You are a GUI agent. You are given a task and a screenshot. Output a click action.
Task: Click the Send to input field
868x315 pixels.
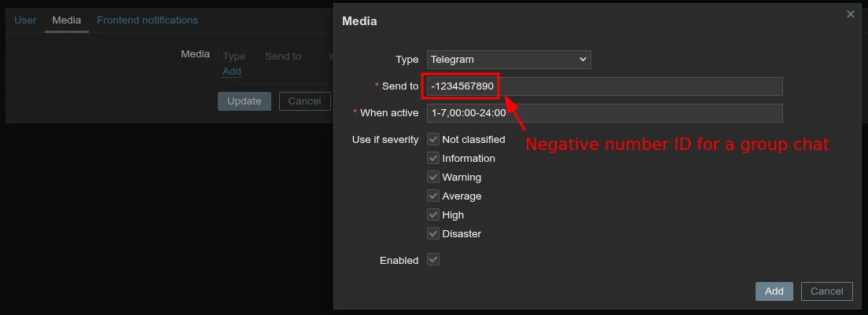pos(605,86)
